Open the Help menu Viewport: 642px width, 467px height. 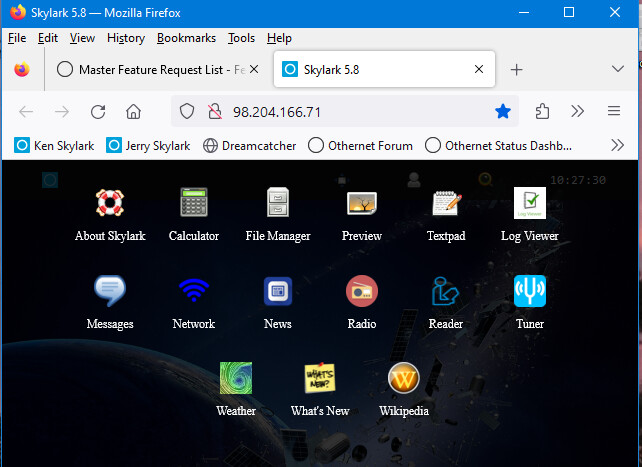point(279,38)
